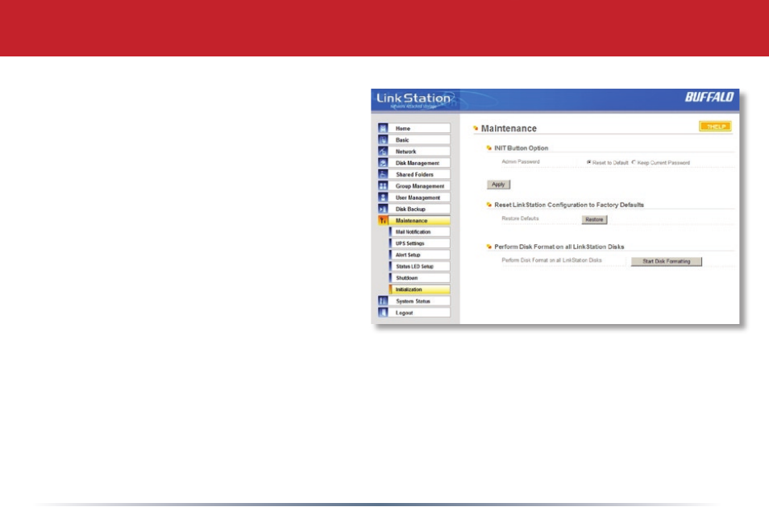Click the Restore button
The image size is (769, 532).
point(594,220)
